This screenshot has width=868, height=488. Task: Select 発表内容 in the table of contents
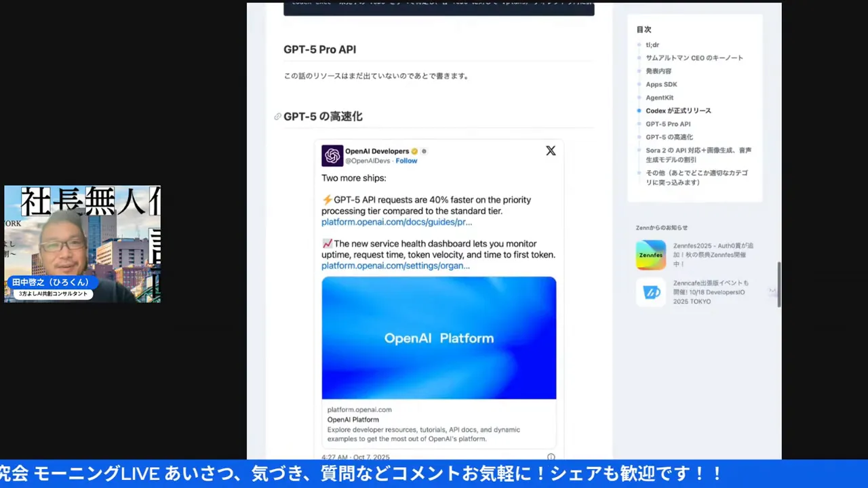[658, 71]
